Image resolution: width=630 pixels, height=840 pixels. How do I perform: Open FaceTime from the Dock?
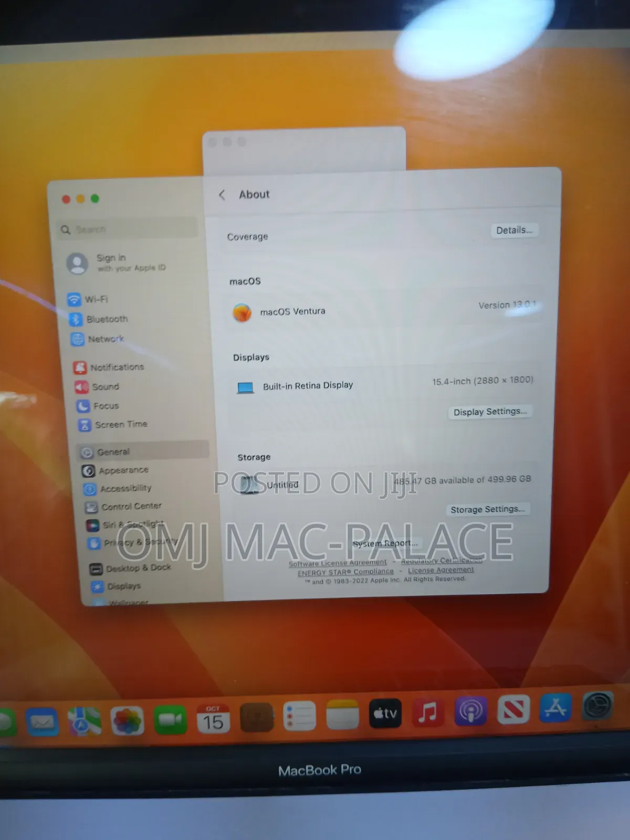click(170, 719)
